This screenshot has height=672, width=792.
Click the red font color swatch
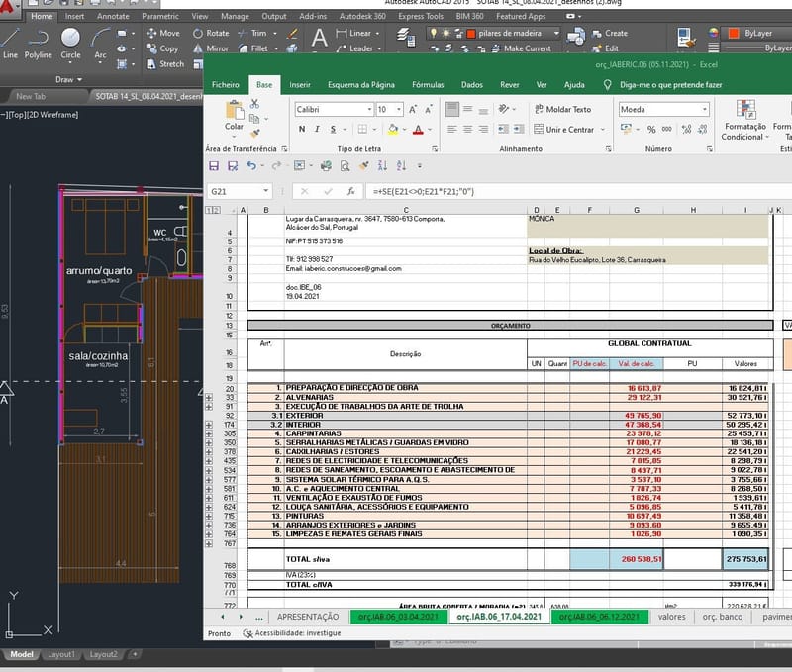[x=418, y=130]
